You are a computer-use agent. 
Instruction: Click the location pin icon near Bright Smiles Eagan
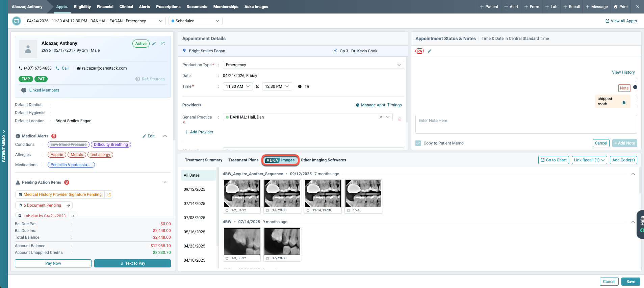[184, 51]
